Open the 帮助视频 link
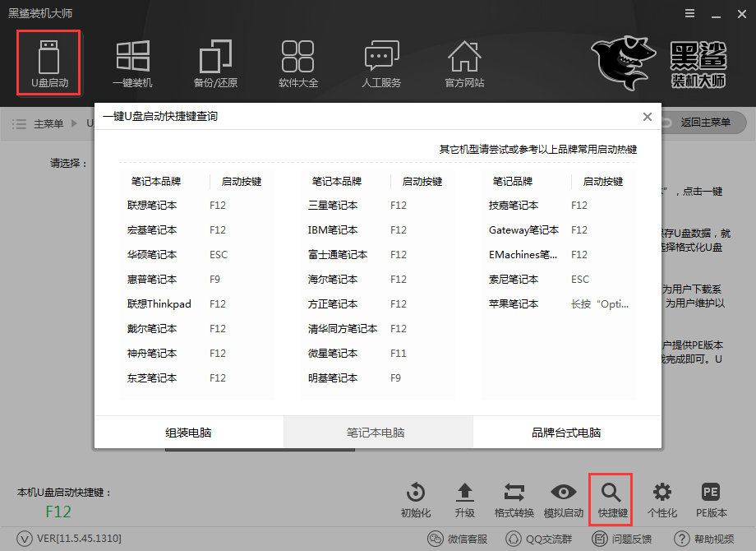Viewport: 756px width, 551px height. (704, 539)
